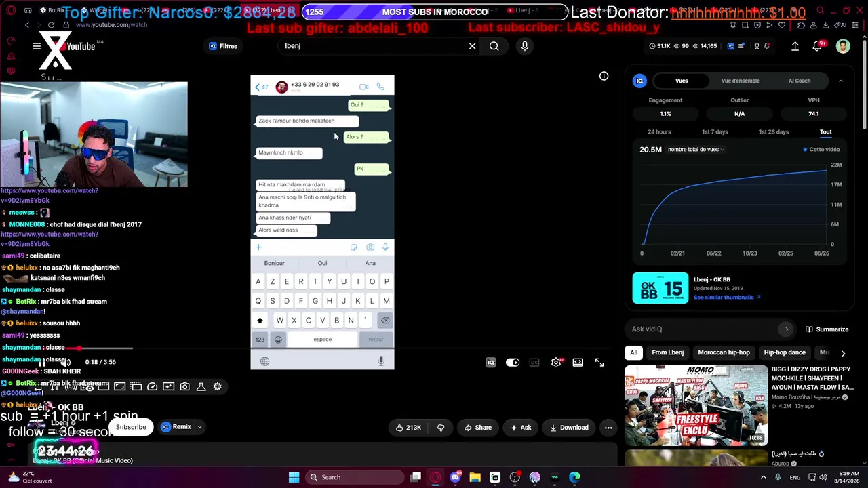Image resolution: width=868 pixels, height=488 pixels.
Task: Like the video with 213K likes
Action: pyautogui.click(x=408, y=428)
